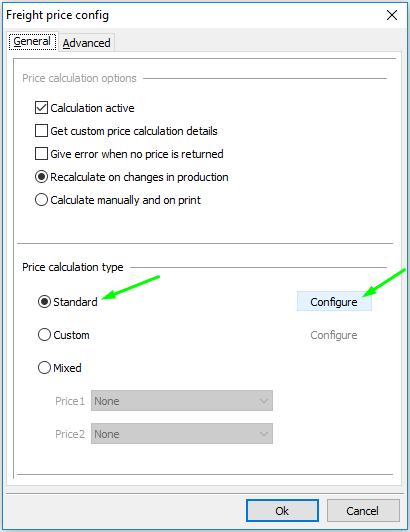Click the greyed Configure next to Custom
410x532 pixels.
point(334,335)
